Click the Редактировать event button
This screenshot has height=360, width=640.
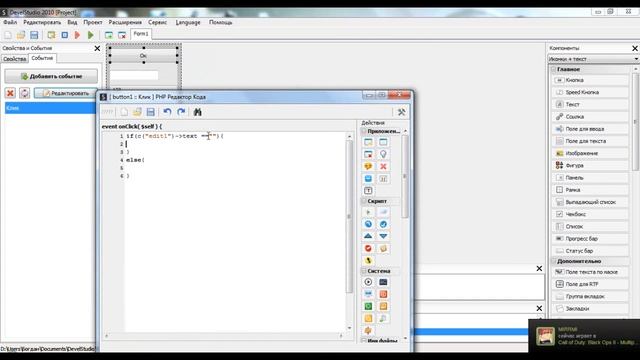pos(66,93)
